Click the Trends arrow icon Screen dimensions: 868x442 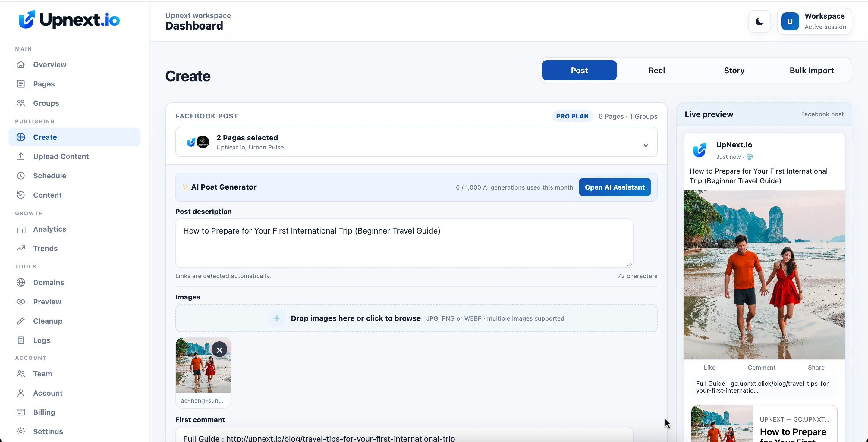tap(21, 248)
